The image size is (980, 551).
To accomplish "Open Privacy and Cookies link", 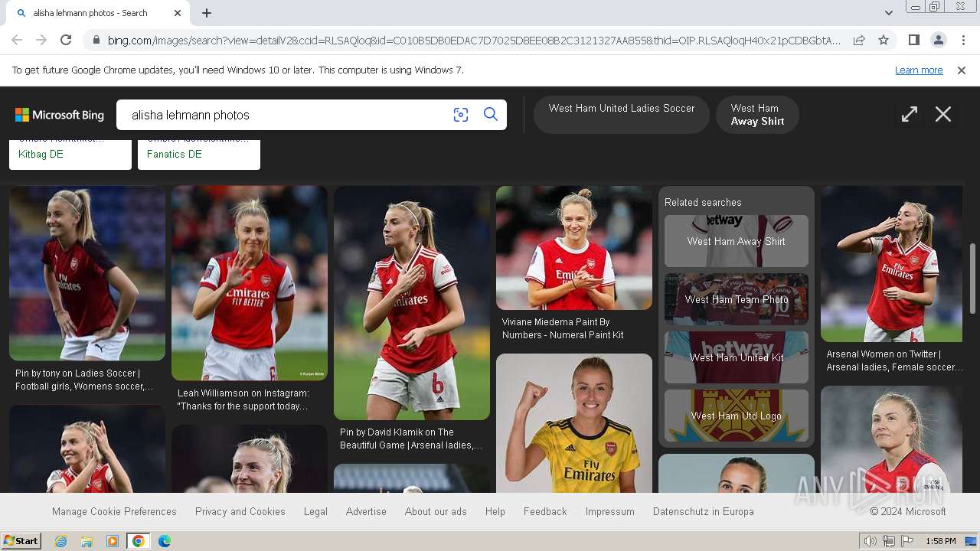I will point(240,511).
